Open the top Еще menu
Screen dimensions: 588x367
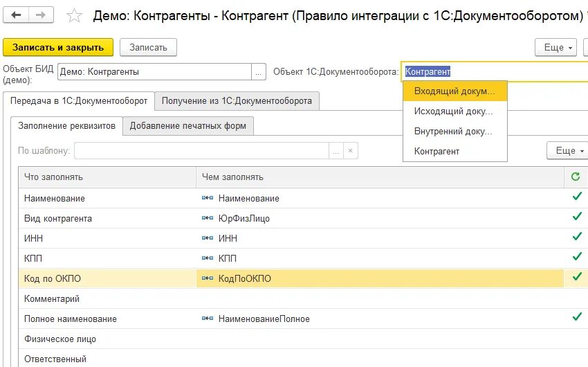point(555,47)
